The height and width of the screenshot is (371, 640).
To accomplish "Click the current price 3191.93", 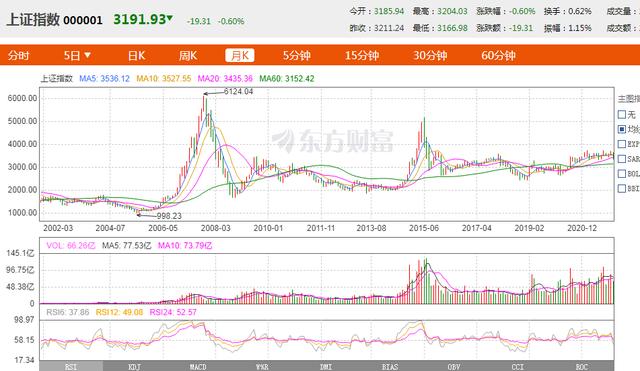I will 140,19.
